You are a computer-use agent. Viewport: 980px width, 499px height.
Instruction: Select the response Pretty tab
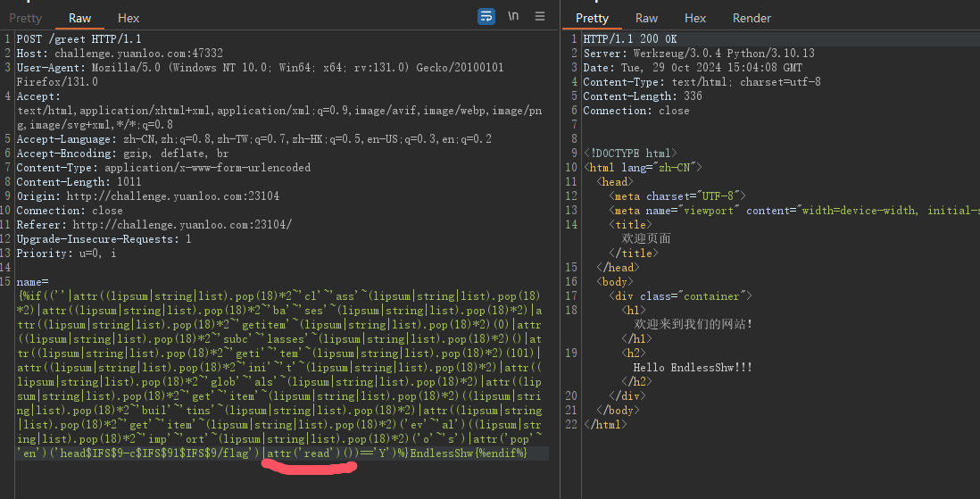(592, 18)
